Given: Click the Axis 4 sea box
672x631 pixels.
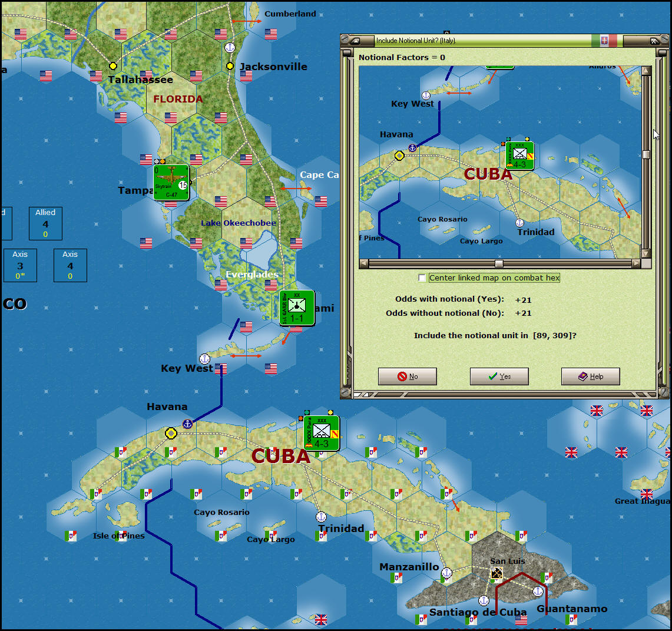Looking at the screenshot, I should 70,265.
